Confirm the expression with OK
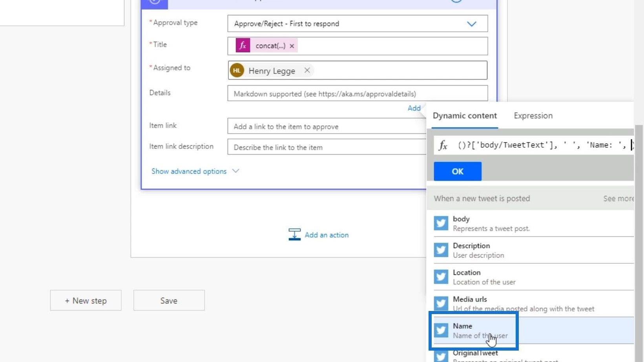Screen dimensions: 644x362 [458, 171]
